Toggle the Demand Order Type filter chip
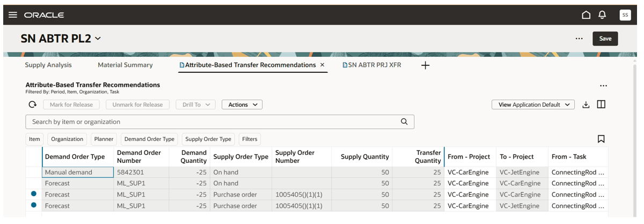Viewport: 644px width, 224px height. (x=149, y=139)
